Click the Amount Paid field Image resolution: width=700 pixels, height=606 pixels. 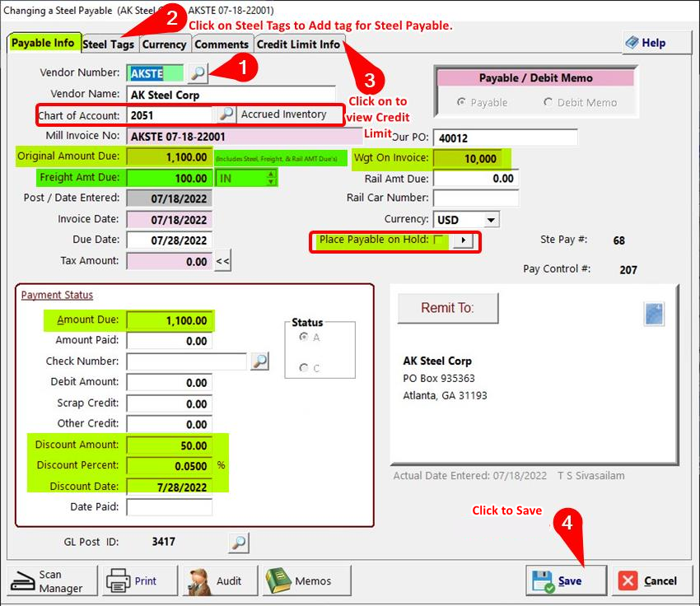point(169,341)
